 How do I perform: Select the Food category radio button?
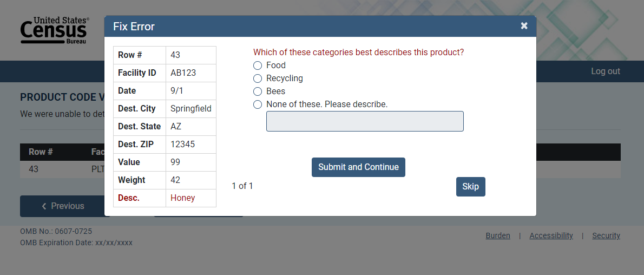click(x=258, y=66)
